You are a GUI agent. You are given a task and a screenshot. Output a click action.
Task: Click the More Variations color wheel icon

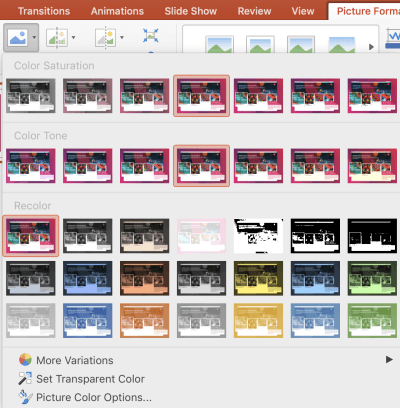pyautogui.click(x=25, y=360)
